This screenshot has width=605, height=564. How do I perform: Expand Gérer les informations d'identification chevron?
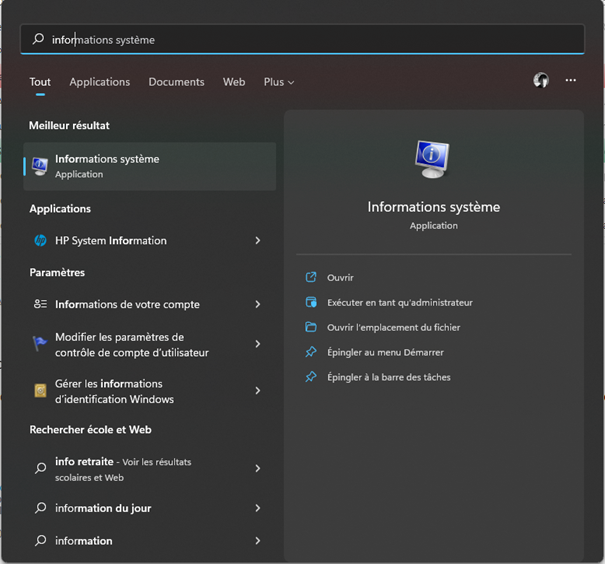tap(258, 391)
